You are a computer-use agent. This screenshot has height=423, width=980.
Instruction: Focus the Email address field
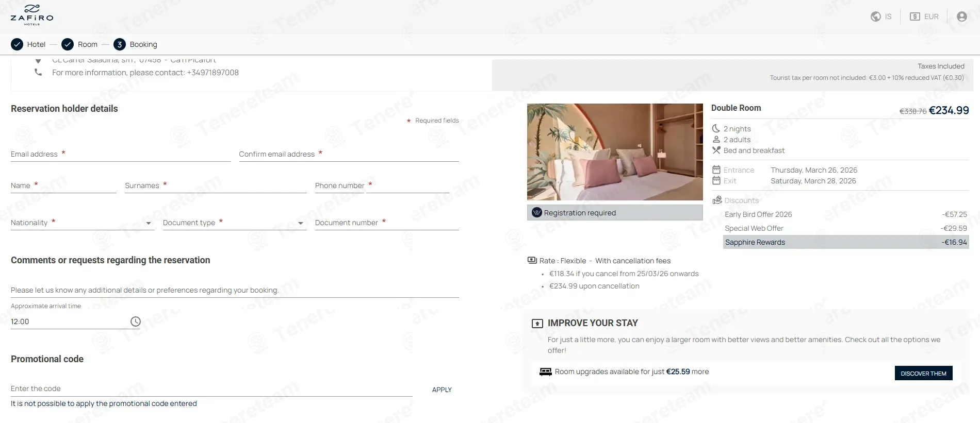pyautogui.click(x=121, y=154)
